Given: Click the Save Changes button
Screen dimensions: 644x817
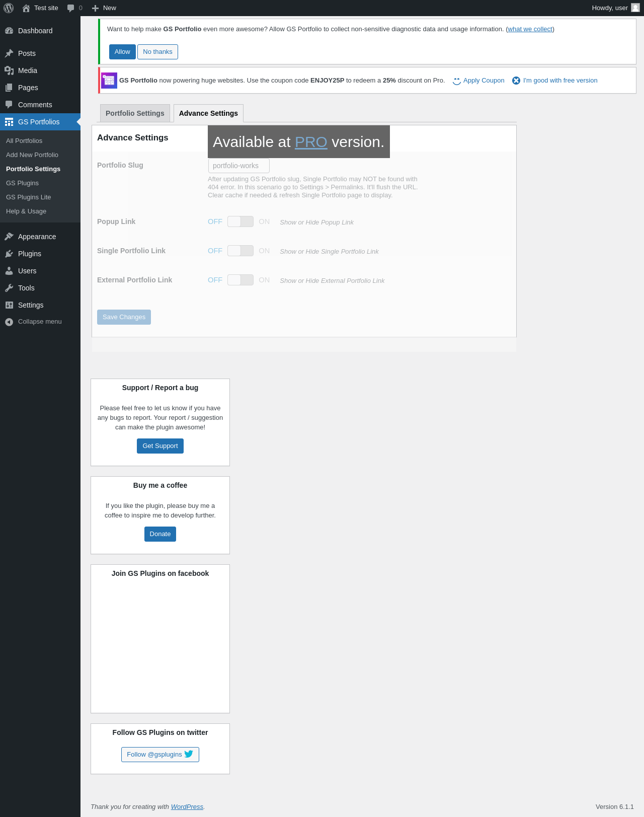Looking at the screenshot, I should point(124,317).
